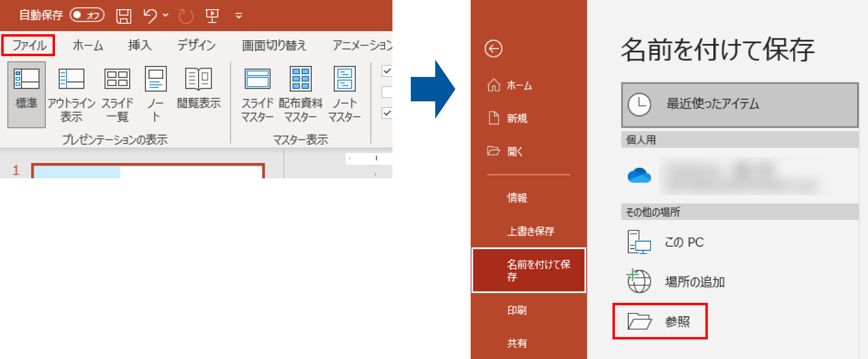Screen dimensions: 868x359
Task: Switch to 閲覧表示 view
Action: click(x=199, y=89)
